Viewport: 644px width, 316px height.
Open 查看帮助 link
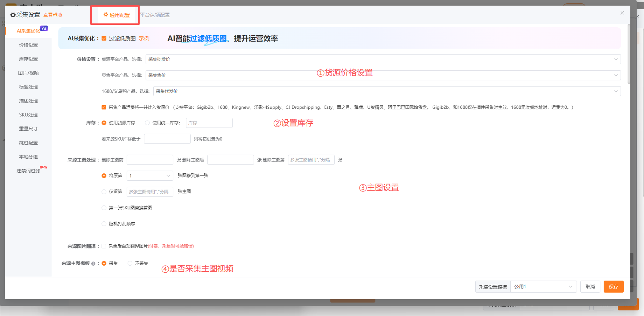tap(52, 15)
